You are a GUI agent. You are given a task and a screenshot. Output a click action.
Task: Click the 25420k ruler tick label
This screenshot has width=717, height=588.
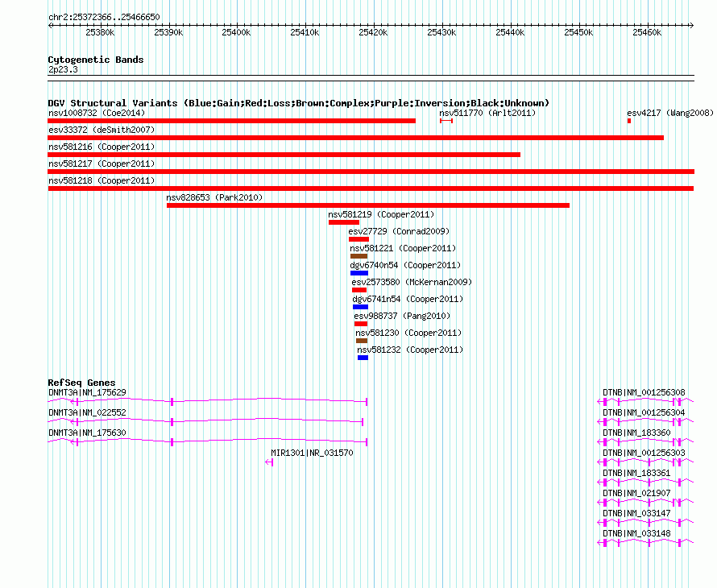pyautogui.click(x=373, y=32)
